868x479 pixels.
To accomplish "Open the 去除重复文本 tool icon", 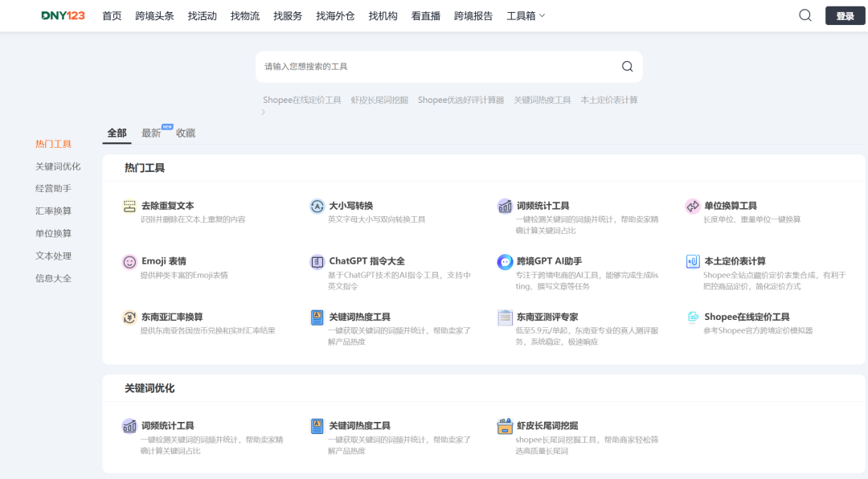I will [x=129, y=206].
